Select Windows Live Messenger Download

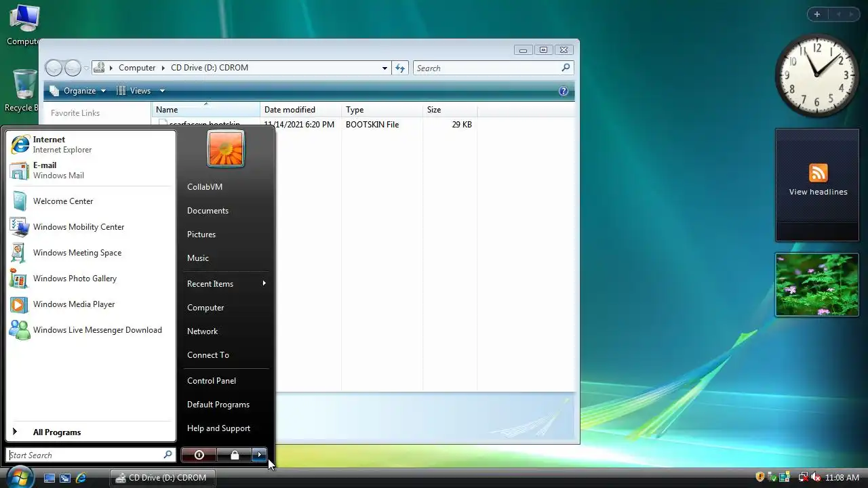click(90, 330)
